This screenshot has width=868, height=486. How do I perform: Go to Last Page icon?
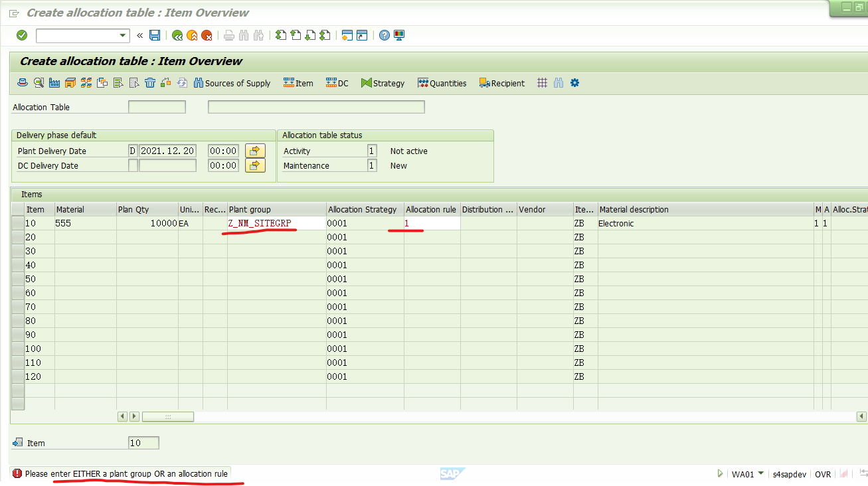[325, 35]
